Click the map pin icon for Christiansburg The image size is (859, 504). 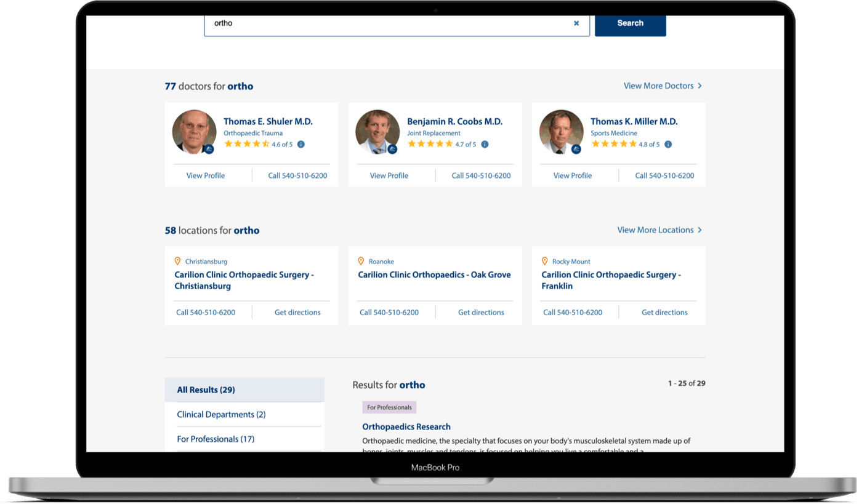tap(178, 262)
